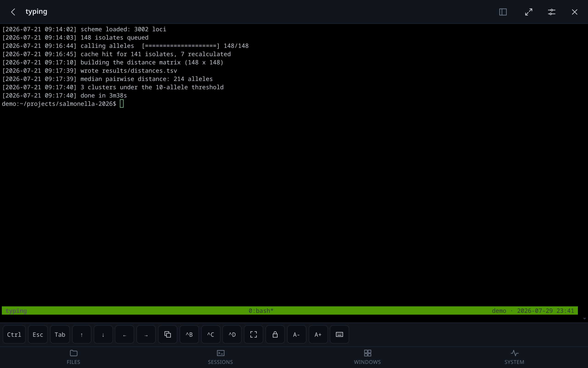The height and width of the screenshot is (368, 588).
Task: Click the small down arrow at the terminal's bottom-right corner
Action: pos(584,319)
